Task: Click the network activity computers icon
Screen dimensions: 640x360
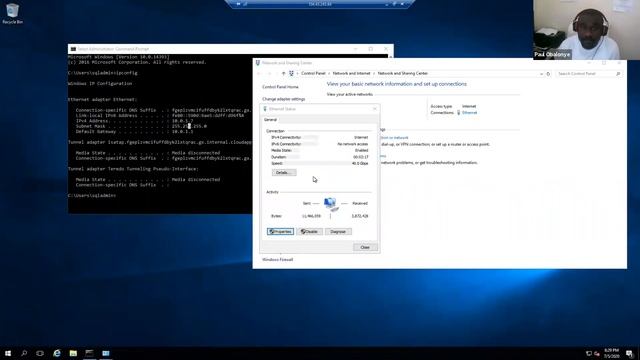Action: point(331,204)
